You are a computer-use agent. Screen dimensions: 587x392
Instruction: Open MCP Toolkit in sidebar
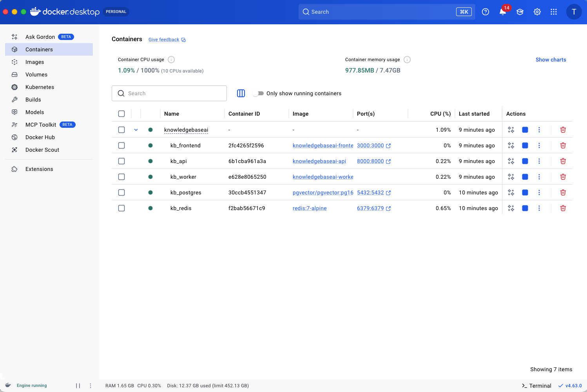49,125
